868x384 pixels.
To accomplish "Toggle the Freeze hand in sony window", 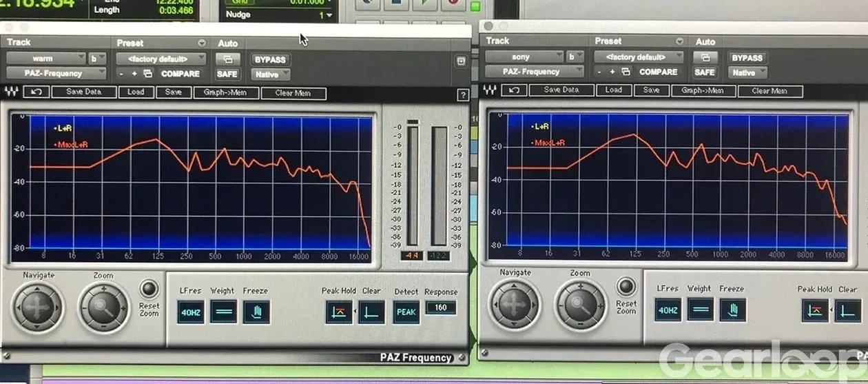I will (733, 310).
